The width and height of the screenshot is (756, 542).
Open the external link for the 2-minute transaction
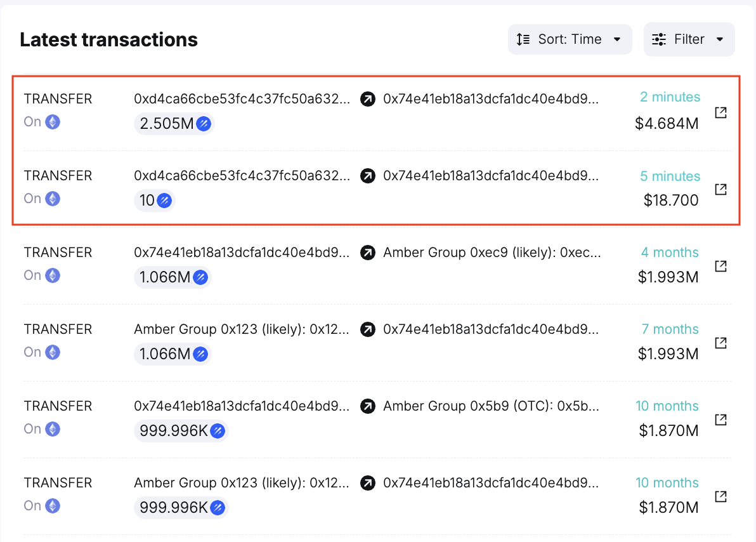[720, 112]
